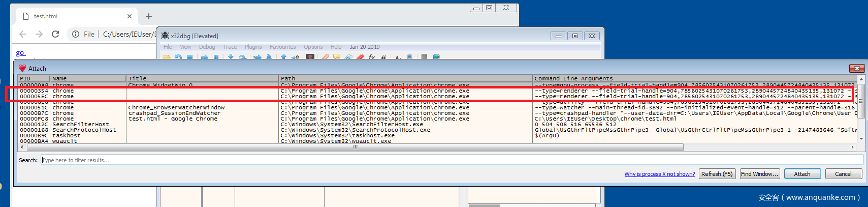Select the SearchProtocolHost process row
Image resolution: width=868 pixels, height=207 pixels.
click(x=438, y=130)
